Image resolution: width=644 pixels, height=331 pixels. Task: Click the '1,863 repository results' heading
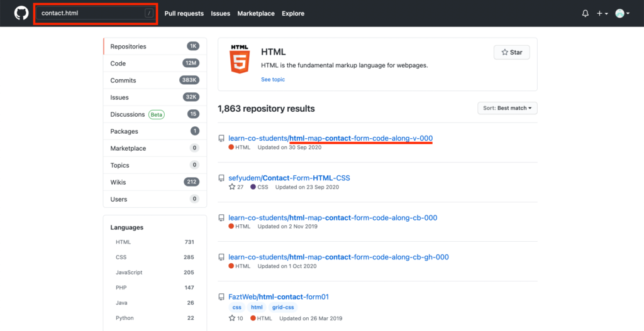tap(266, 109)
